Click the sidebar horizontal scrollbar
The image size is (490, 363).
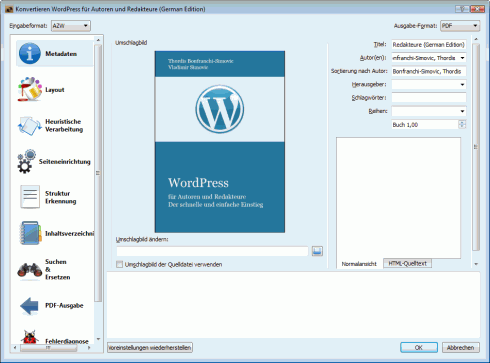point(48,348)
